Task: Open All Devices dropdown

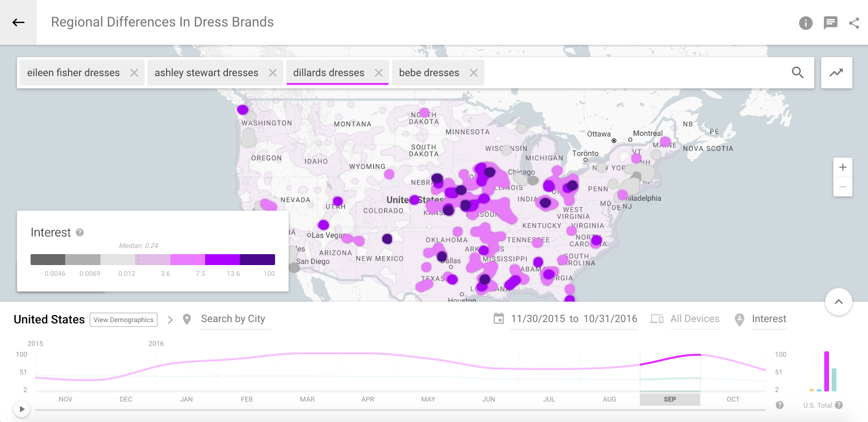Action: click(x=694, y=319)
